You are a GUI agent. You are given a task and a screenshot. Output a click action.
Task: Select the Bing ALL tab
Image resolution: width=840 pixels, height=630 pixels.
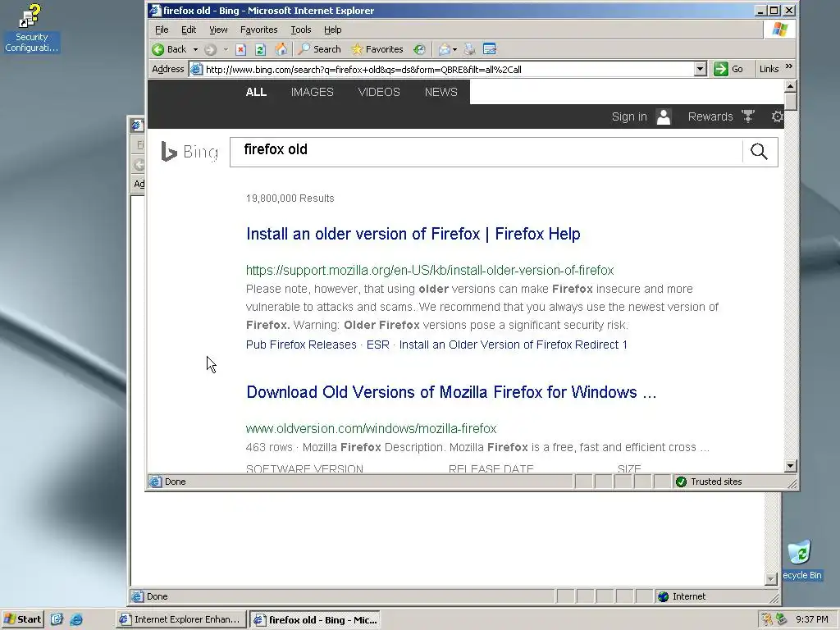256,92
